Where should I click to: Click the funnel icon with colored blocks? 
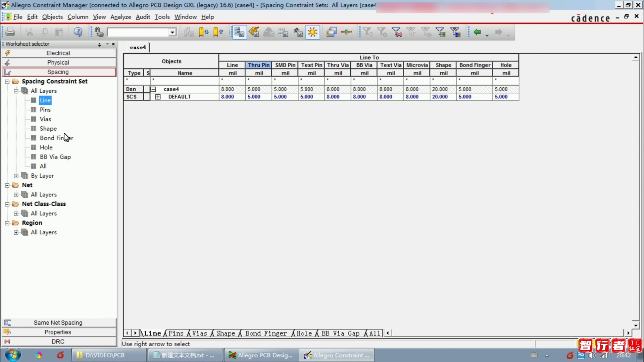point(455,32)
